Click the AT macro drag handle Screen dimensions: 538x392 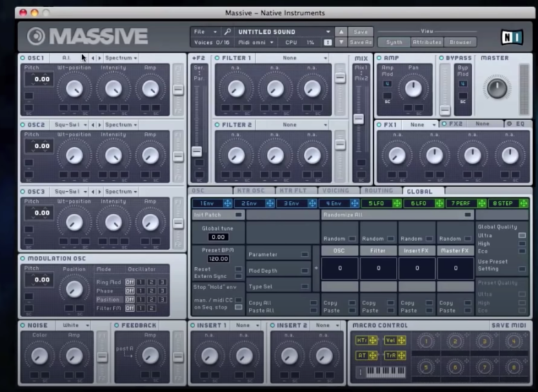click(x=372, y=355)
